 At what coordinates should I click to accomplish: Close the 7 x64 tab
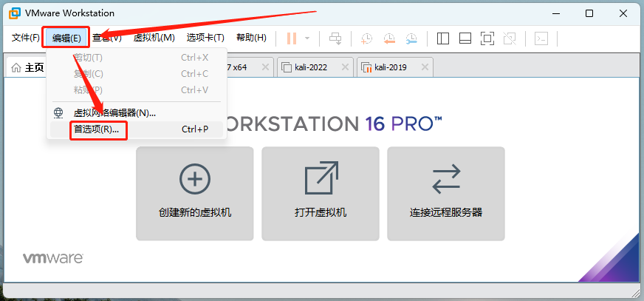pyautogui.click(x=265, y=67)
